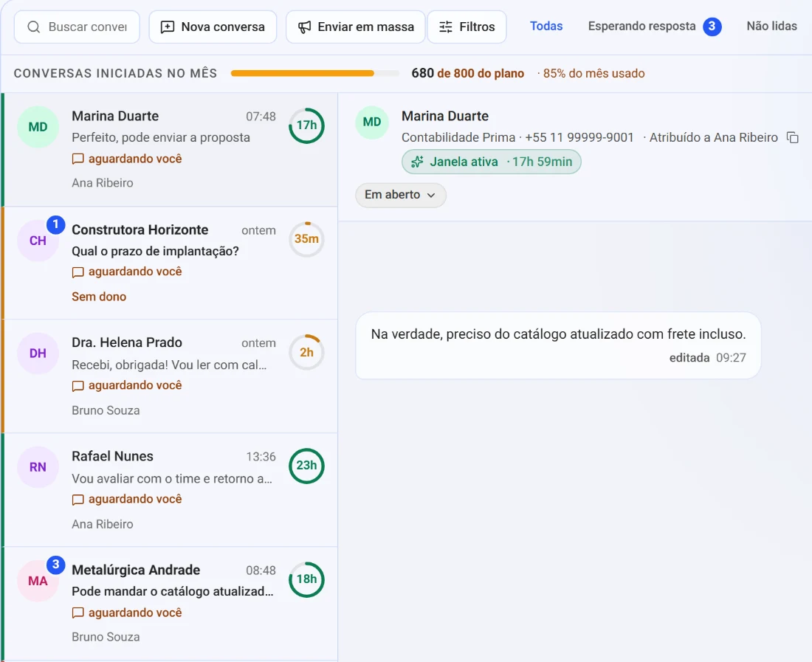This screenshot has width=812, height=662.
Task: Click the Sem dono label
Action: [99, 297]
